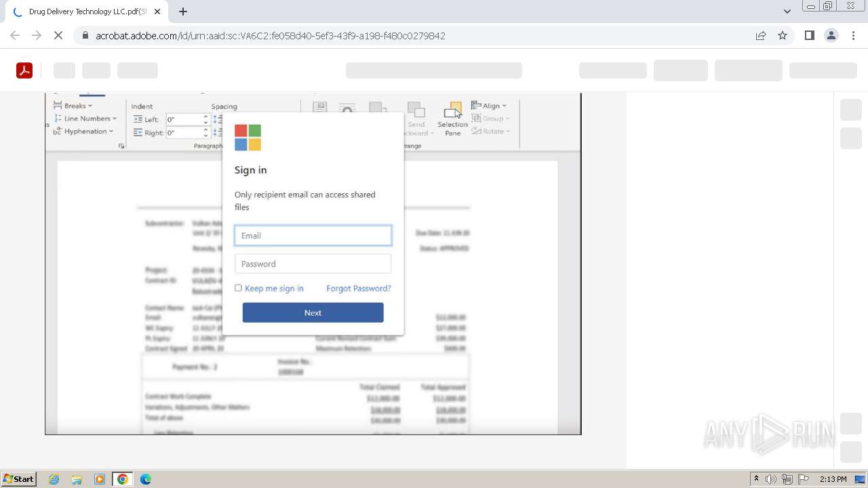Image resolution: width=868 pixels, height=488 pixels.
Task: Open Chrome profile menu
Action: click(x=831, y=35)
